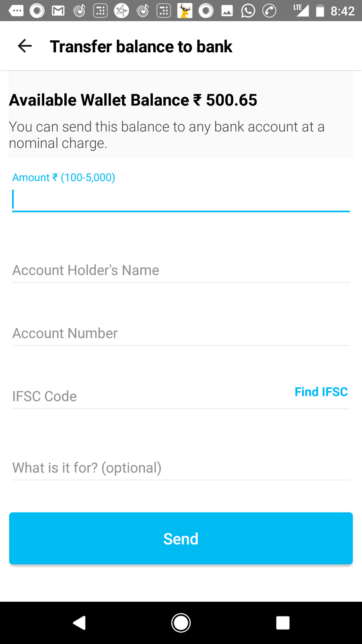362x644 pixels.
Task: Open the Find IFSC link
Action: pos(321,392)
